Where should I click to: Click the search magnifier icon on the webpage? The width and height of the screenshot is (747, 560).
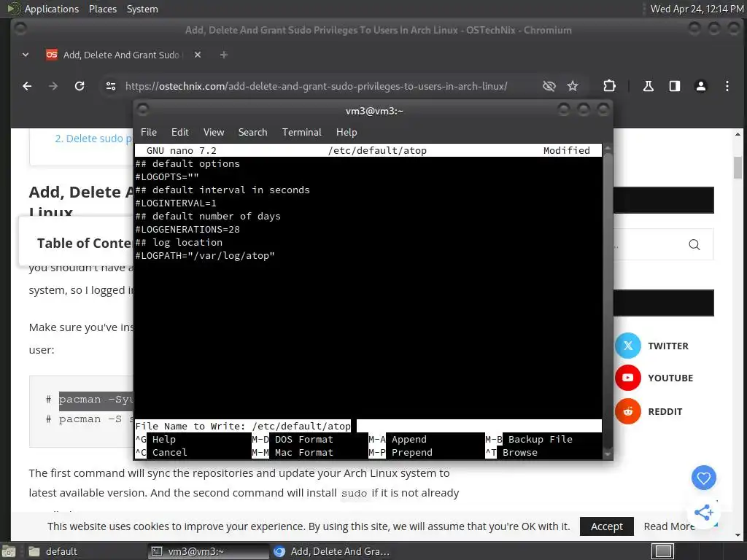694,245
